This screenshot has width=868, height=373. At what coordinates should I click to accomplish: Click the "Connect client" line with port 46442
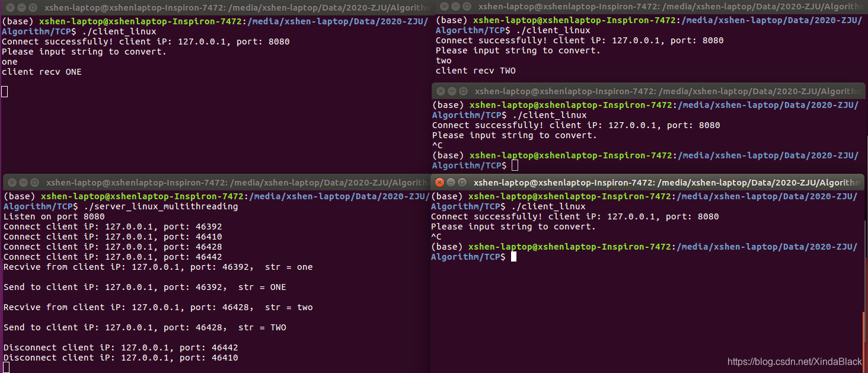pos(113,257)
